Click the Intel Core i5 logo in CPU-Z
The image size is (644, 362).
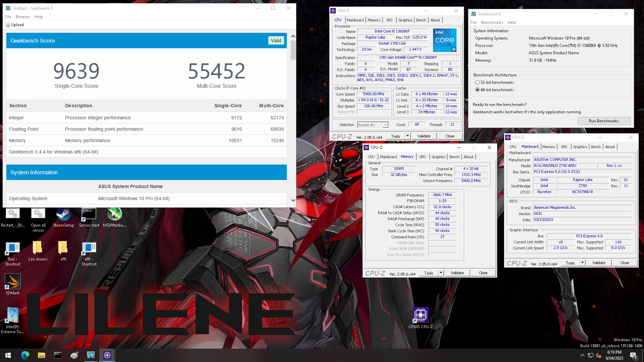coord(444,40)
